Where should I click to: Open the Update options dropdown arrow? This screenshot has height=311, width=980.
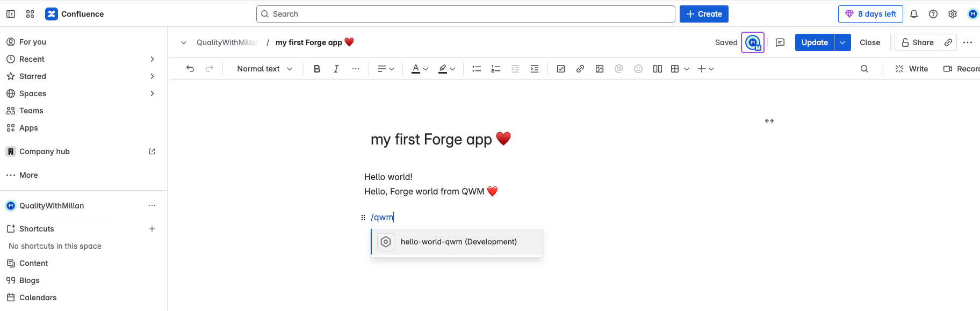click(x=842, y=42)
